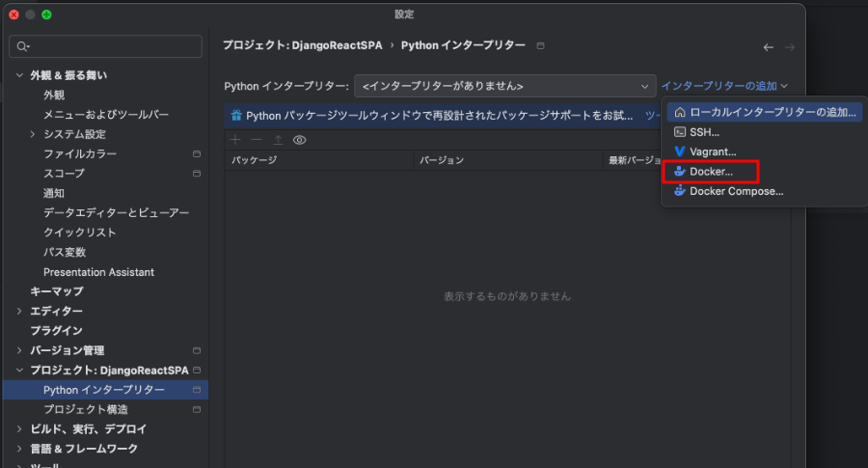The image size is (868, 468).
Task: Select メニューおよびツールバー settings
Action: [106, 115]
